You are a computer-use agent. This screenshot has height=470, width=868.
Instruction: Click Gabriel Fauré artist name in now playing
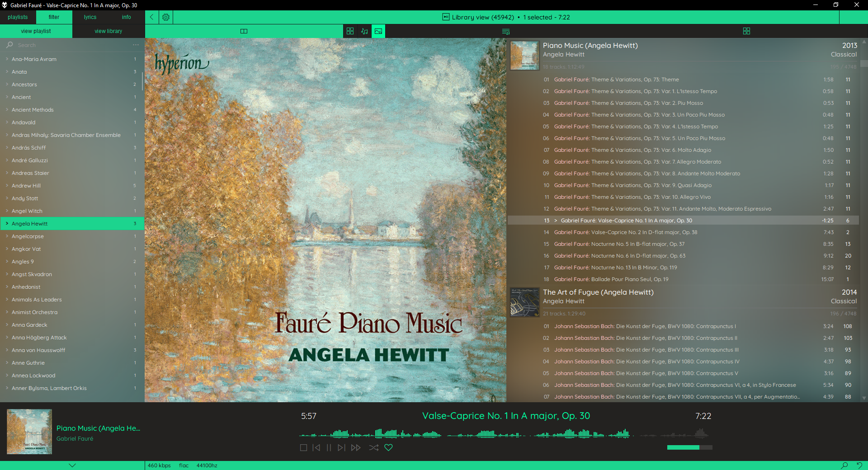(75, 439)
